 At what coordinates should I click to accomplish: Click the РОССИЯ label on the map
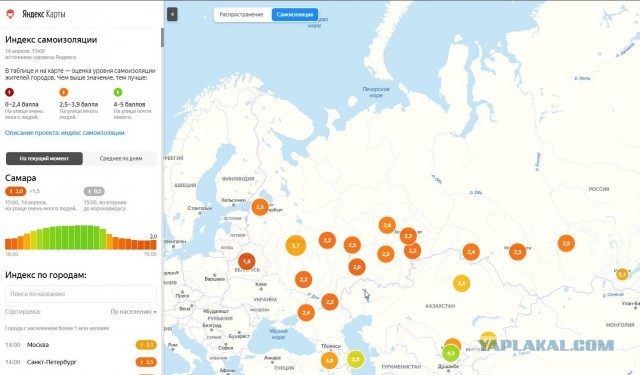pyautogui.click(x=599, y=189)
